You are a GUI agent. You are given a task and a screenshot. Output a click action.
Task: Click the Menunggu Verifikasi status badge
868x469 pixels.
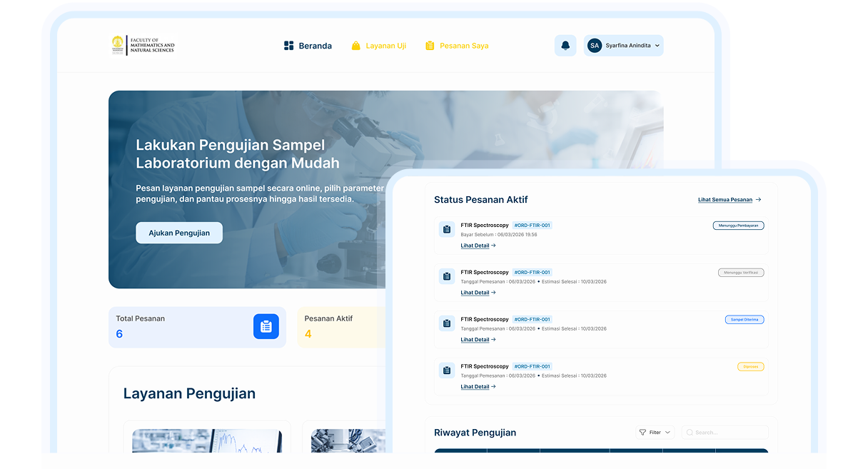click(741, 273)
